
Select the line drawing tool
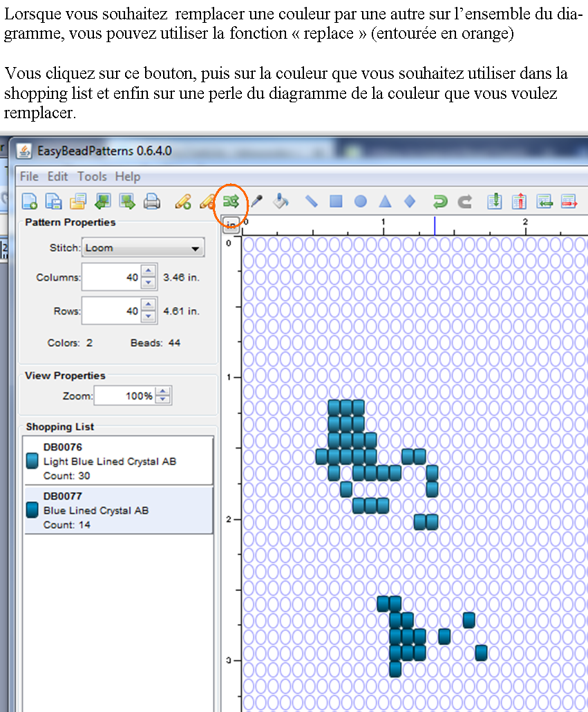point(311,202)
